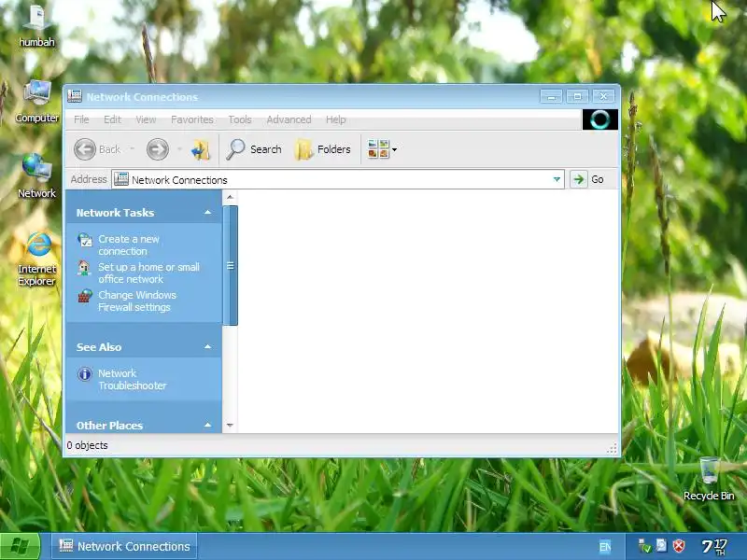The height and width of the screenshot is (560, 747).
Task: Select Network Connections taskbar button
Action: [124, 546]
